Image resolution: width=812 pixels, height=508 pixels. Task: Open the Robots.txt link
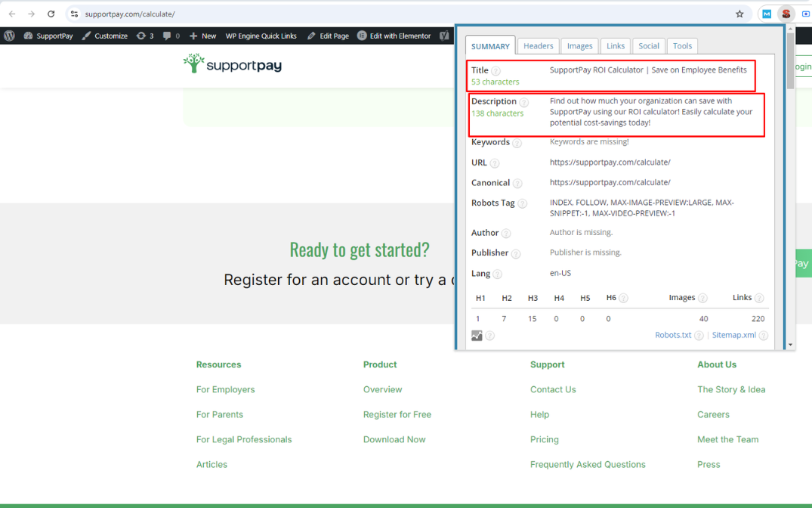pos(672,335)
